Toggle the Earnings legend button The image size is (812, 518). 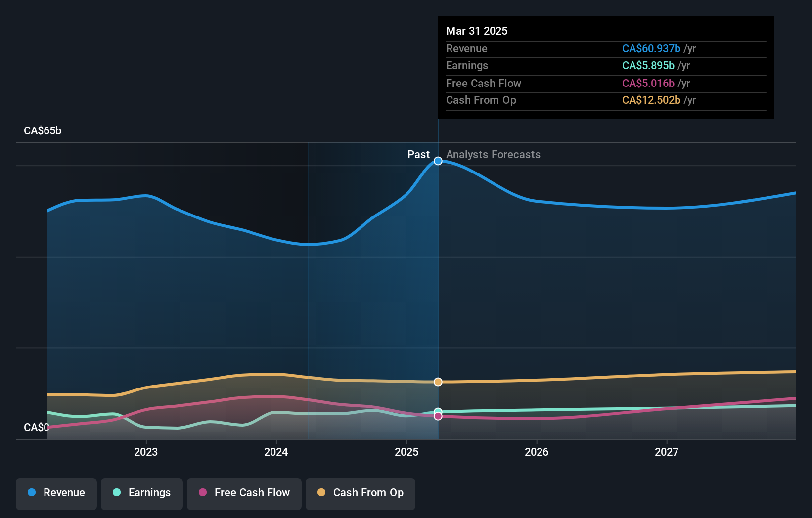(142, 494)
